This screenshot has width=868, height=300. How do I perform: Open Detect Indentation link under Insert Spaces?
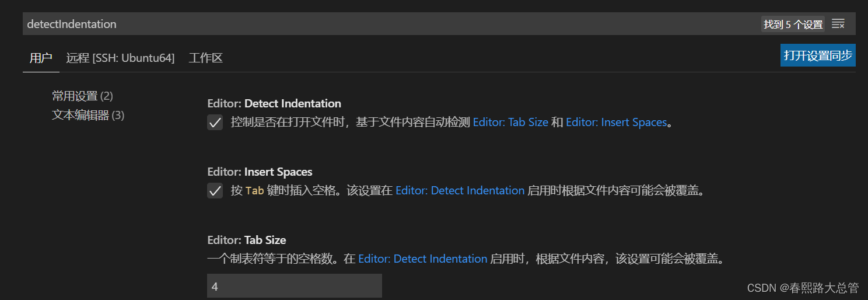pyautogui.click(x=460, y=191)
